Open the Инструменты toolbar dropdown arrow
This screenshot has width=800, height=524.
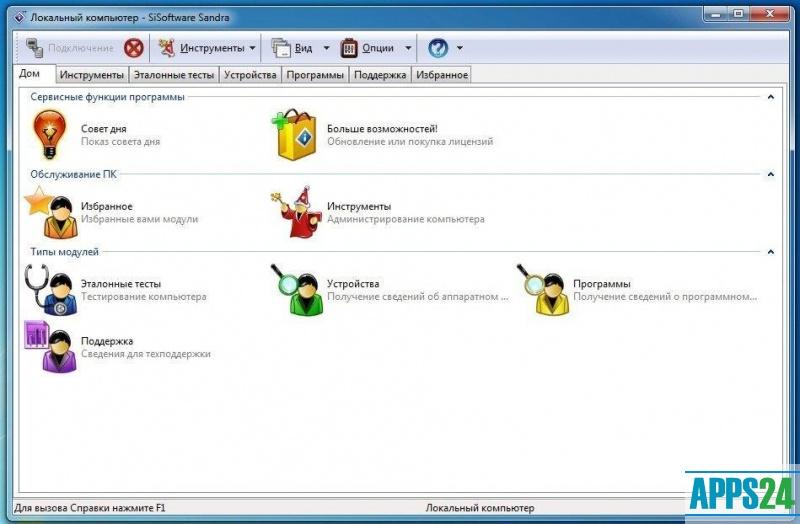coord(252,48)
